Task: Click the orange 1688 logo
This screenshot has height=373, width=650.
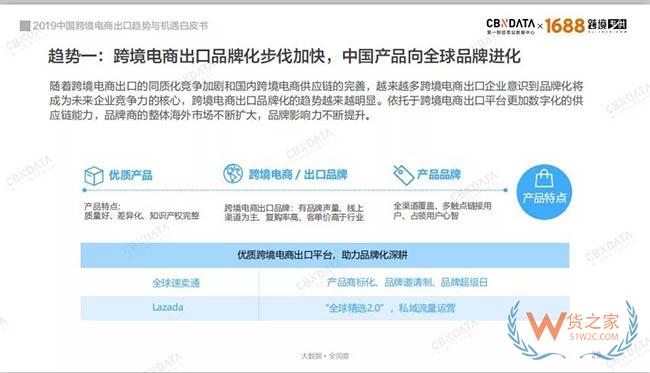Action: click(564, 26)
